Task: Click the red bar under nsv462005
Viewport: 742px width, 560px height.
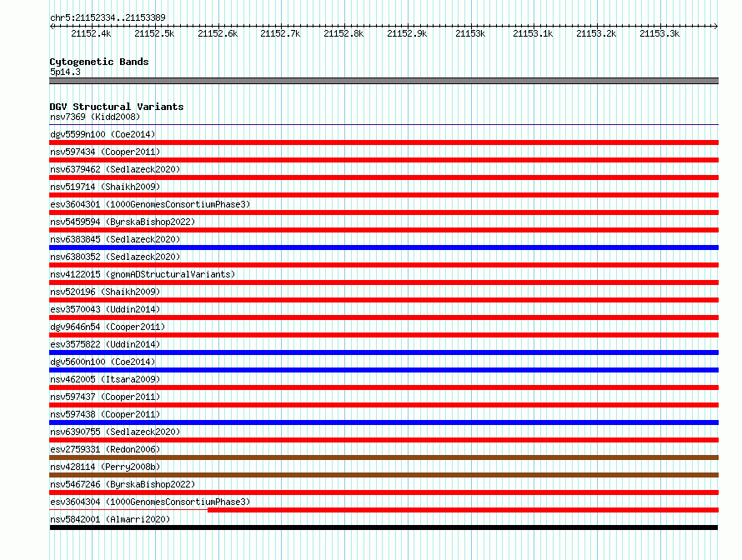Action: click(384, 387)
